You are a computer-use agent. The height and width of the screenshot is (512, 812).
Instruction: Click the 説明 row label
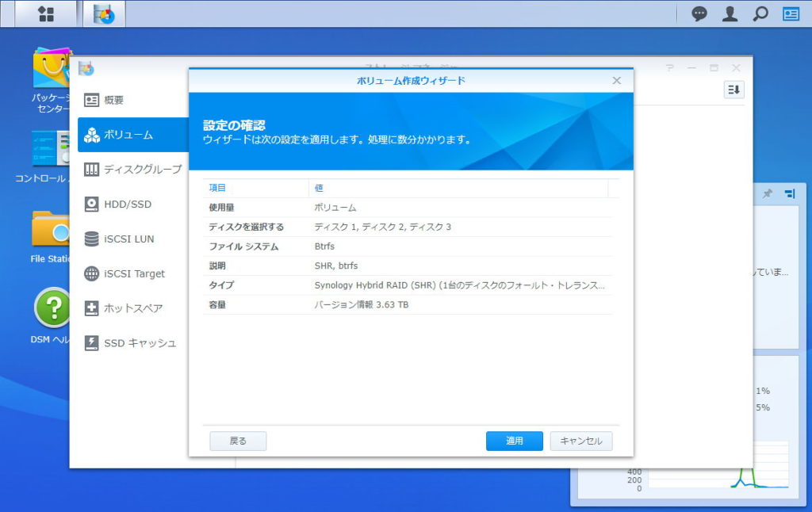point(217,266)
